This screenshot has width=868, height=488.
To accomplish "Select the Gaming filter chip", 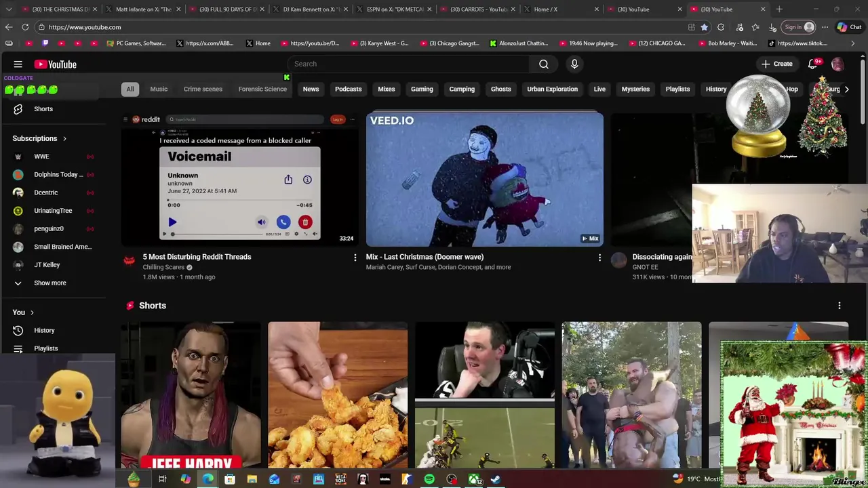I will tap(422, 89).
